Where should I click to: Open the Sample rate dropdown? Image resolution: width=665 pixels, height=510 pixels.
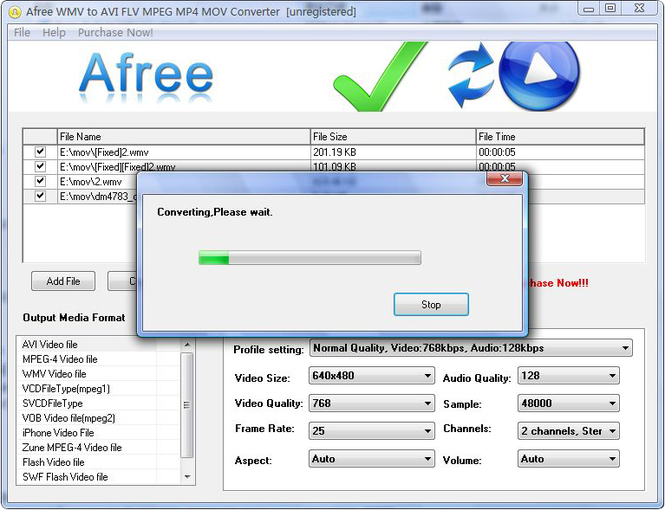point(568,403)
